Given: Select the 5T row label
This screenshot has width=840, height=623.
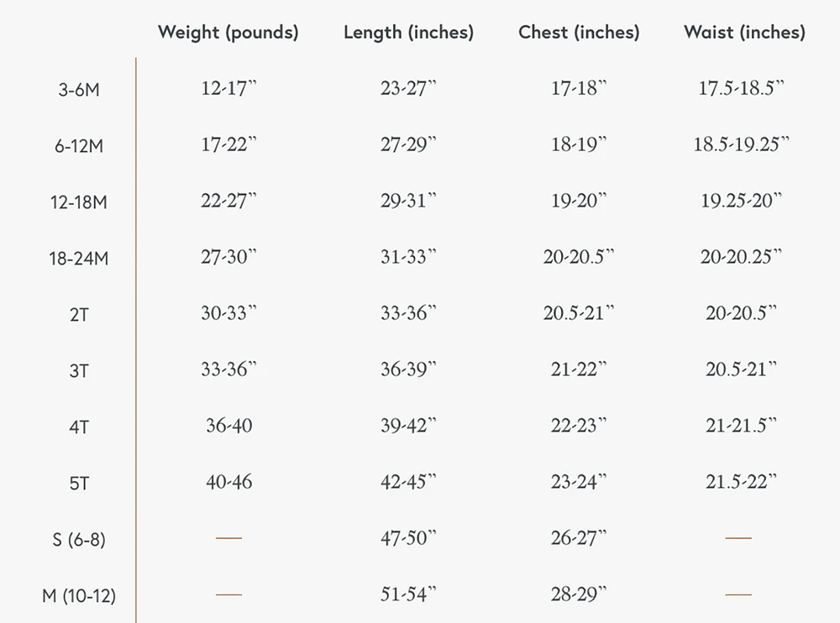Looking at the screenshot, I should [79, 483].
